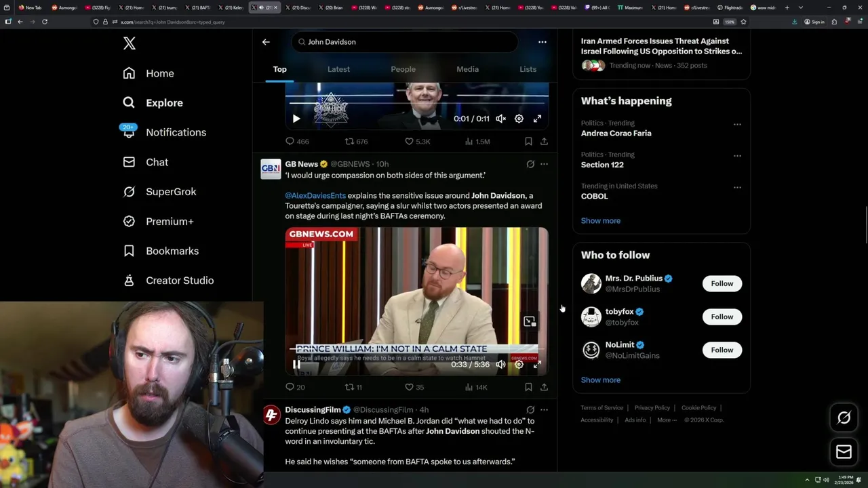The height and width of the screenshot is (488, 868).
Task: Expand the More footer menu
Action: [667, 420]
